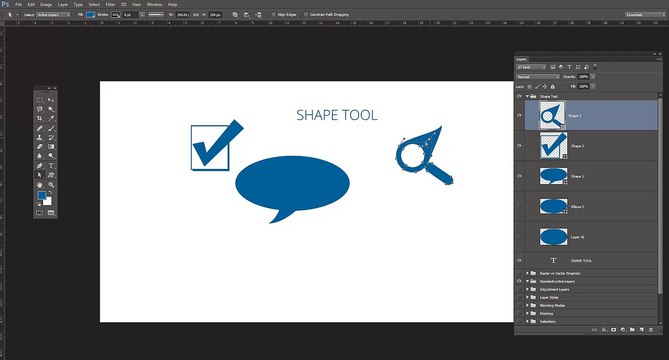
Task: Select the Blur tool
Action: click(40, 156)
